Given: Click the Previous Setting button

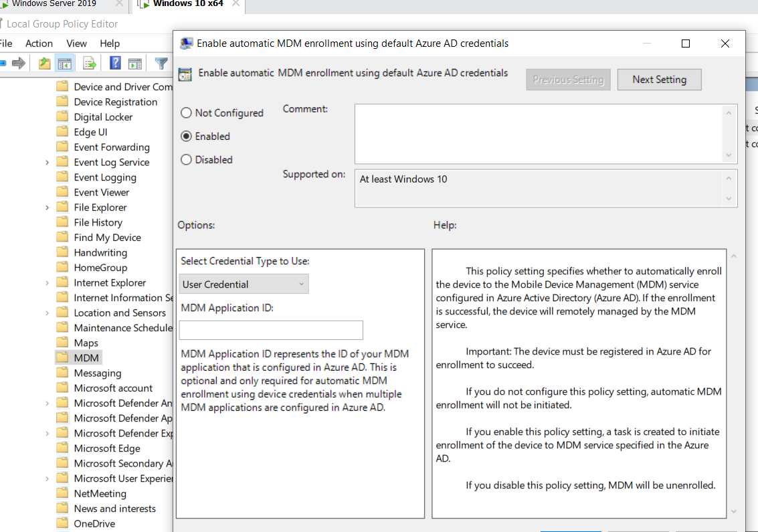Looking at the screenshot, I should point(568,79).
